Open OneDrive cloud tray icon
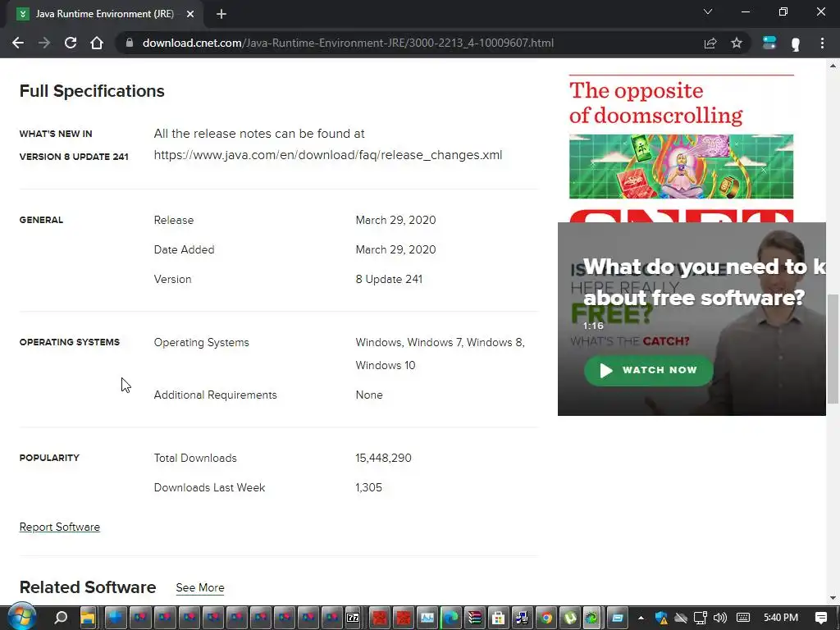Screen dimensions: 840x630 click(x=681, y=618)
